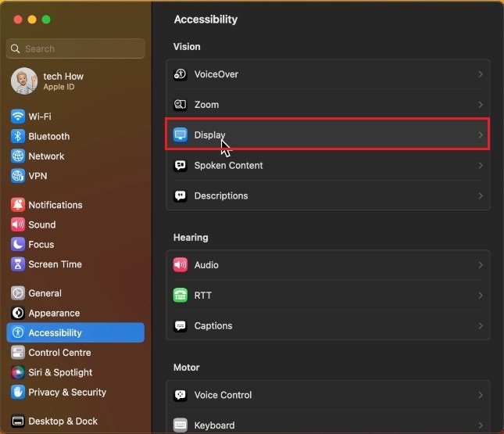Open tech How Apple ID account
Screen dimensions: 504x434
tap(63, 81)
